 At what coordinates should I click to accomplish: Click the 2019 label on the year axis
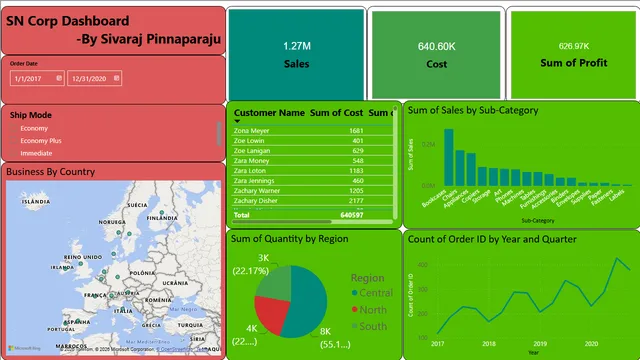[x=540, y=344]
